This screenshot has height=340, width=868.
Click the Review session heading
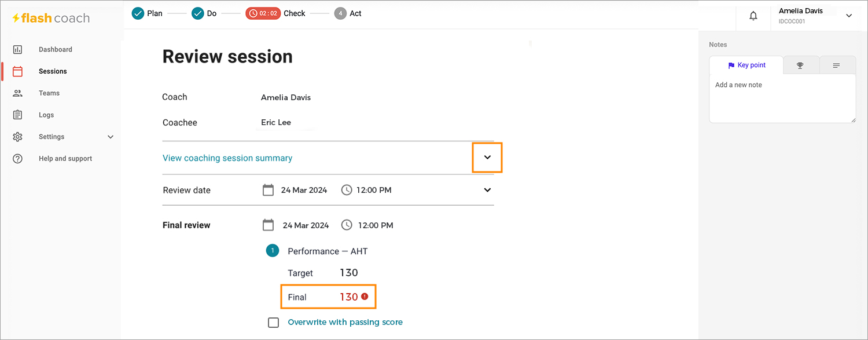(227, 56)
